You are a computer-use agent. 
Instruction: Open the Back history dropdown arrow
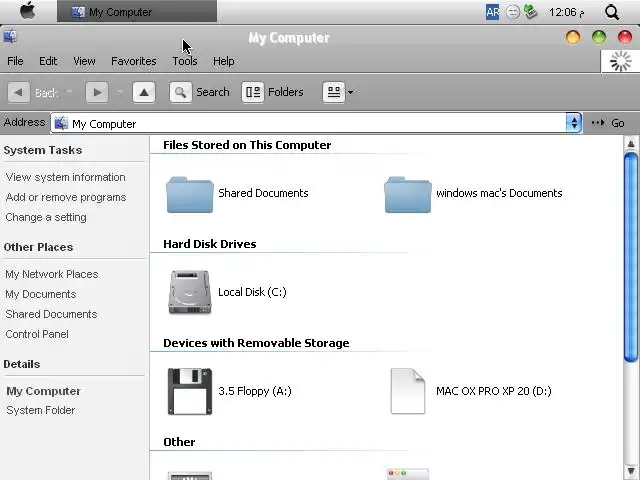(x=69, y=92)
